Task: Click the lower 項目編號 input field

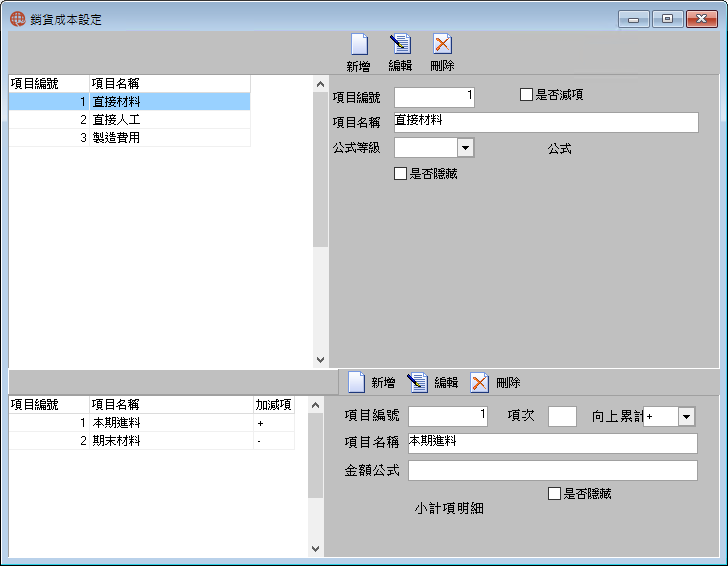Action: pyautogui.click(x=448, y=416)
